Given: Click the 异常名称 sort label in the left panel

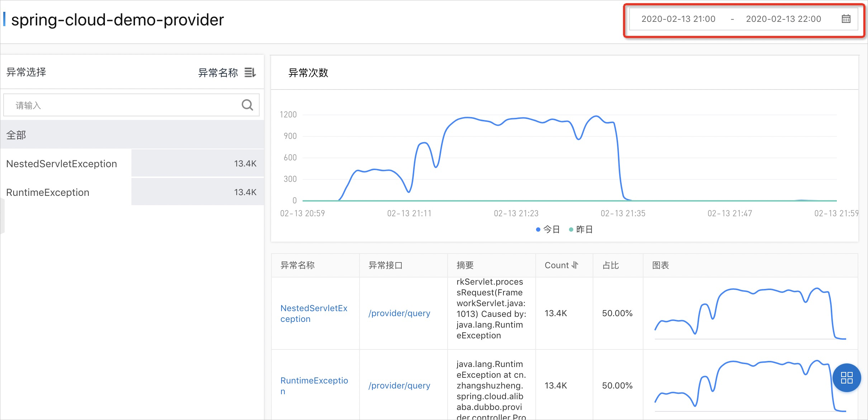Looking at the screenshot, I should (218, 73).
